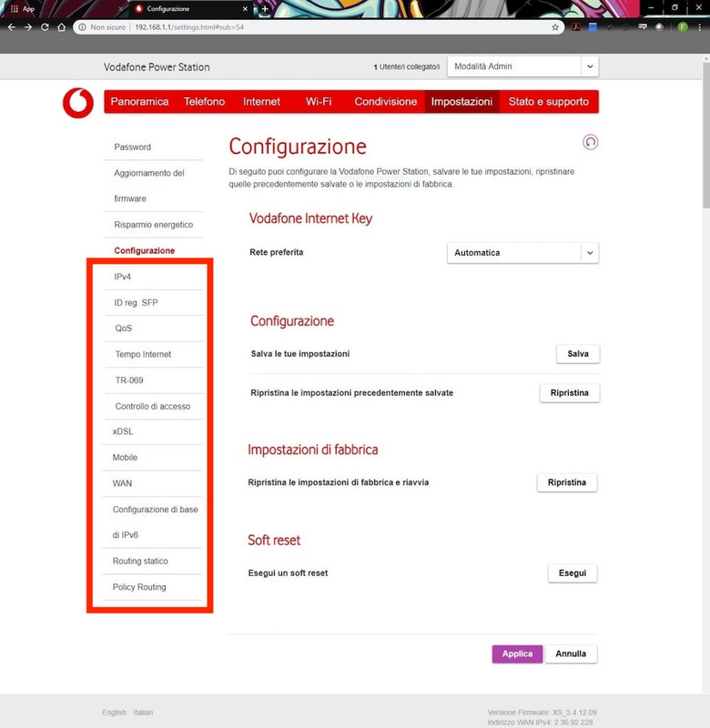Screen dimensions: 710x728
Task: Select Routing statico in the sidebar
Action: [x=140, y=561]
